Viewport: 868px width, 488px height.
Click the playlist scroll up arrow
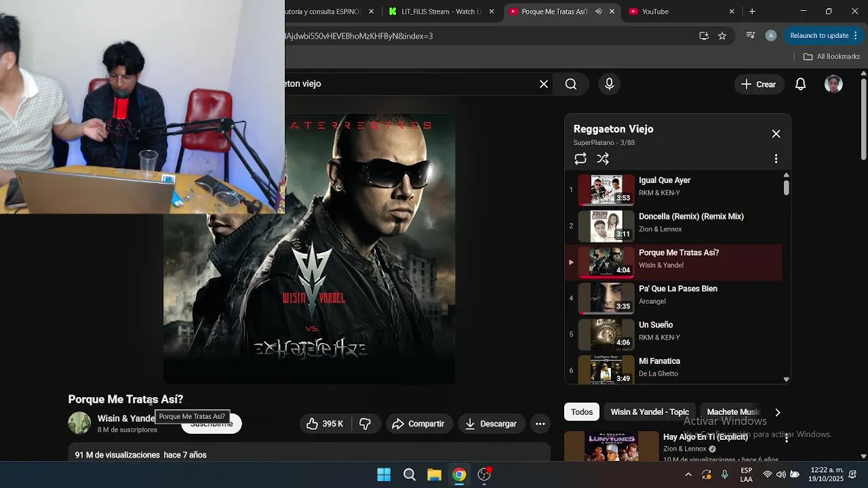click(x=787, y=175)
